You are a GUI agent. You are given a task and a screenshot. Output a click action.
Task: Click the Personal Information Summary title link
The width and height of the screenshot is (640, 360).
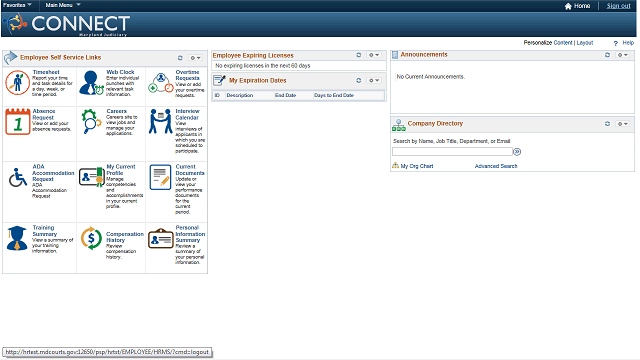tap(190, 234)
